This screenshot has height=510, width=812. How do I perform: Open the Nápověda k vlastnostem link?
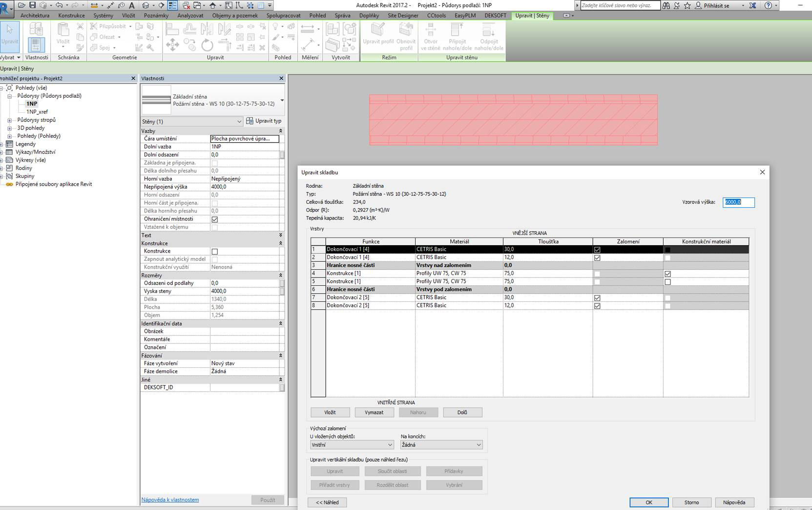tap(170, 500)
